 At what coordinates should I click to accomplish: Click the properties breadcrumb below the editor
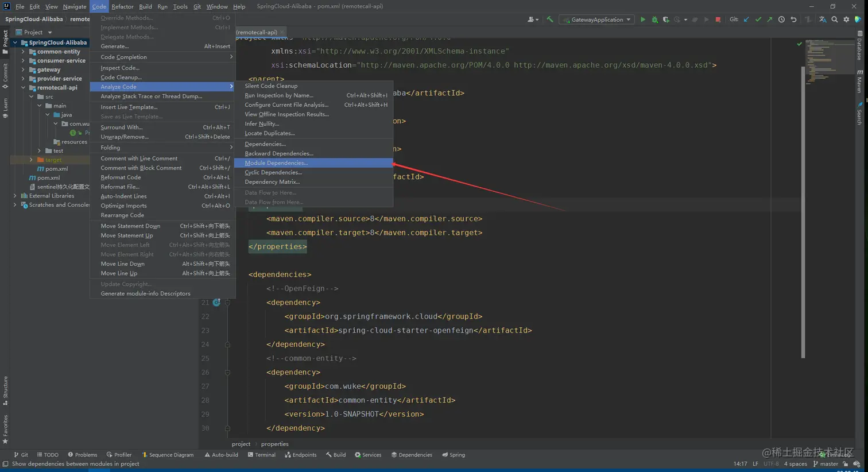click(x=274, y=443)
